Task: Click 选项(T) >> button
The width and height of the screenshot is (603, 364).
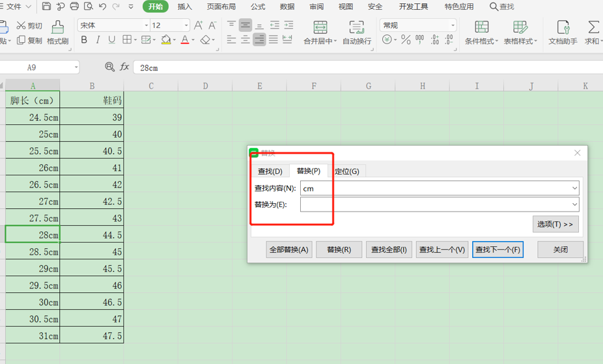Action: [x=555, y=224]
